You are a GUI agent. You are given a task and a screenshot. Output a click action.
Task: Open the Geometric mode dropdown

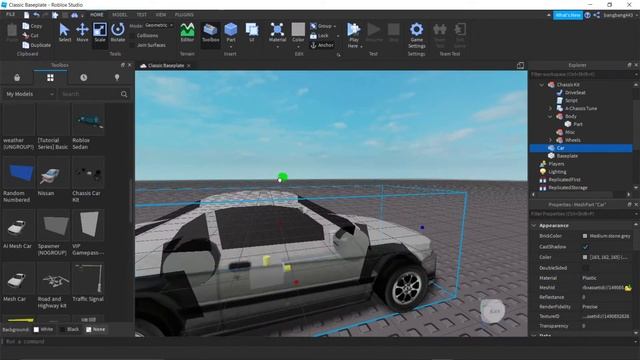click(x=159, y=25)
